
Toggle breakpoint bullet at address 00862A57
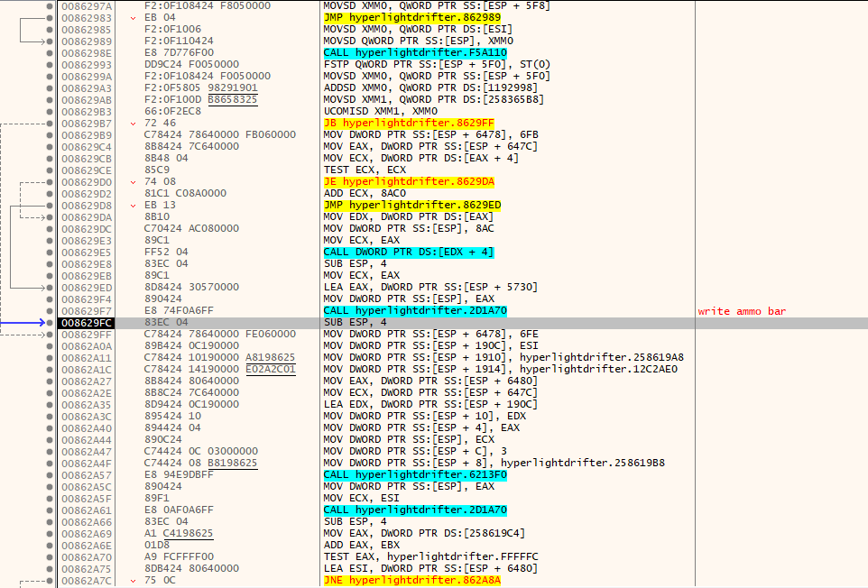pyautogui.click(x=49, y=475)
